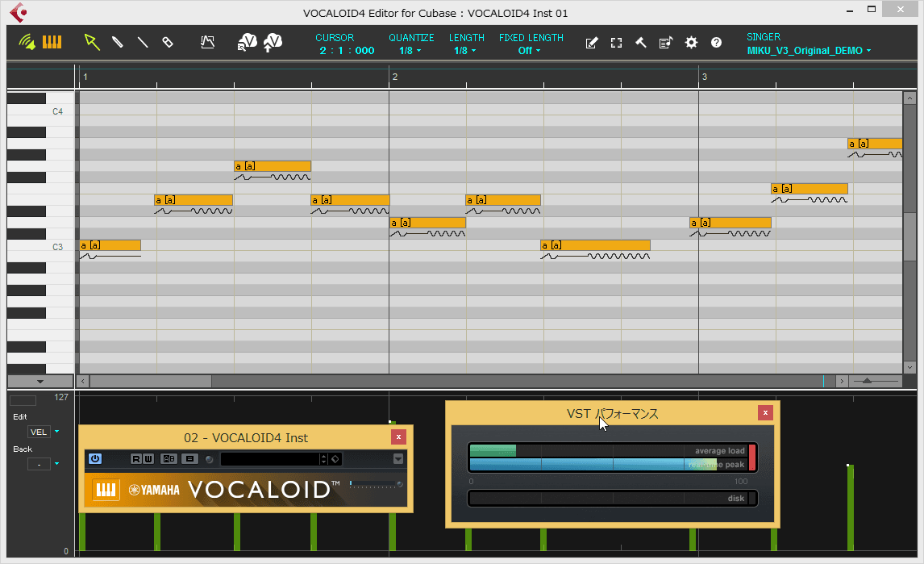Select the arrow pointer tool
This screenshot has height=564, width=924.
pos(91,42)
